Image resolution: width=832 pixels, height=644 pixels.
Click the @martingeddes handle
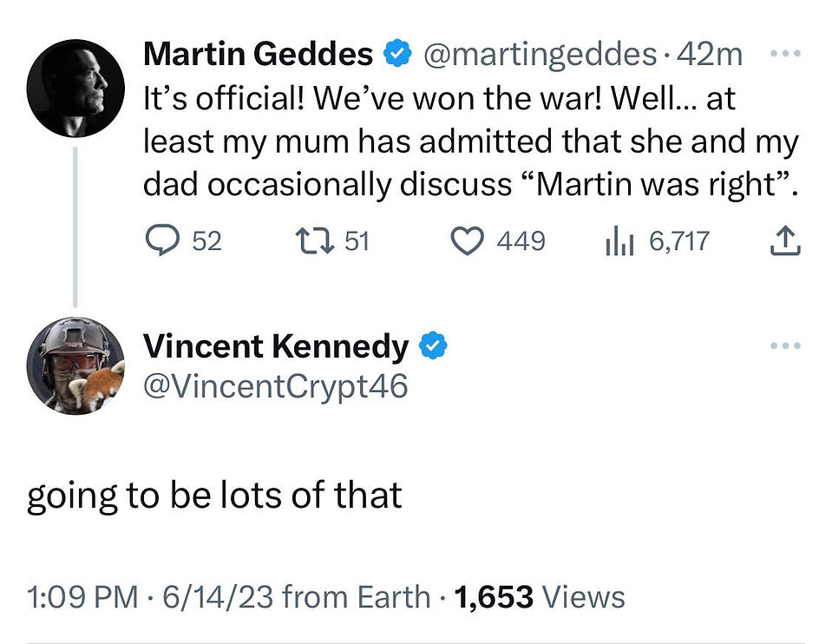(540, 54)
